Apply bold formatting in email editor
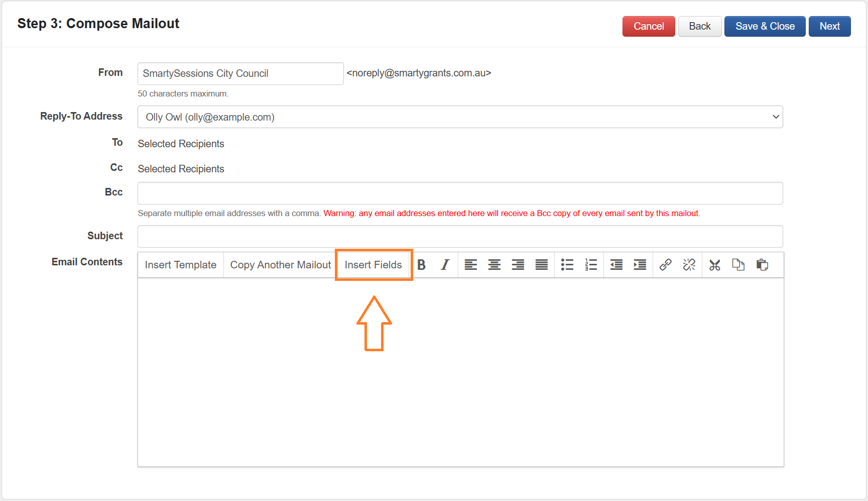Image resolution: width=868 pixels, height=501 pixels. (x=422, y=265)
